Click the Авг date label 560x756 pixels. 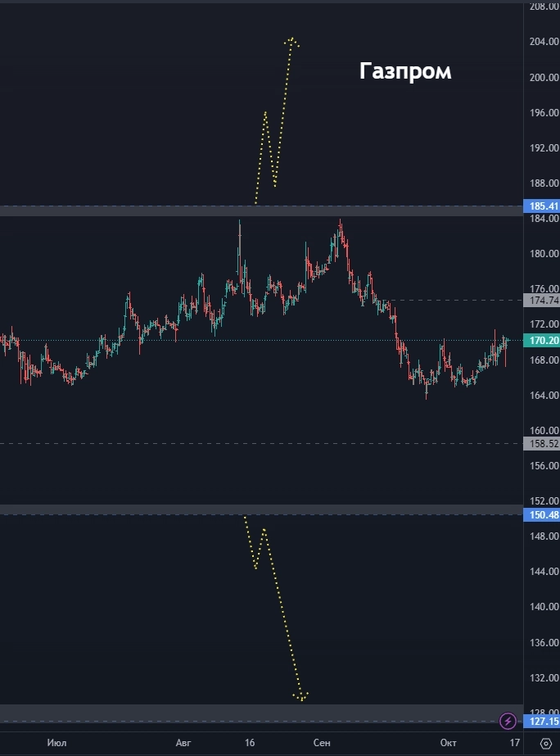[x=183, y=743]
